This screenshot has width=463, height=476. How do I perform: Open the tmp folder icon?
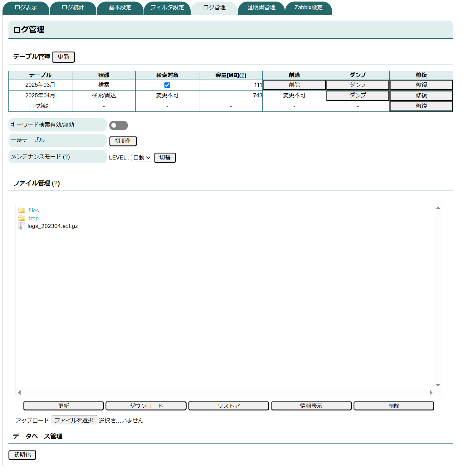coord(22,218)
